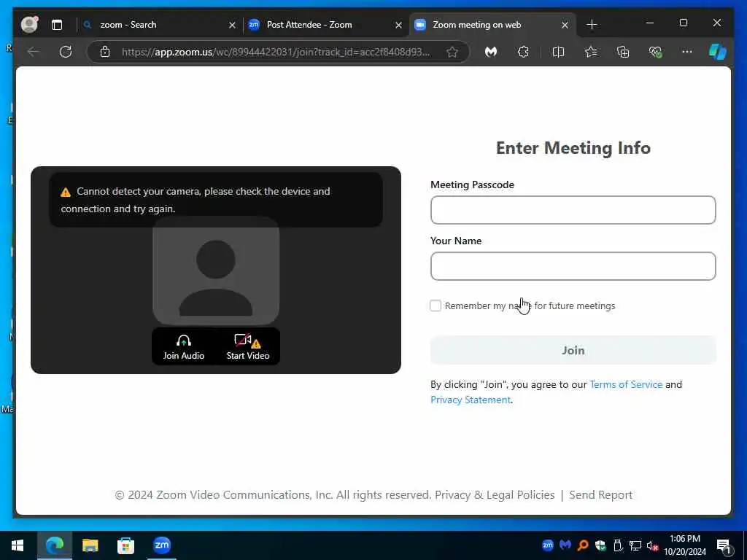This screenshot has width=747, height=560.
Task: Click the clock showing 1:06 PM
Action: click(x=684, y=539)
